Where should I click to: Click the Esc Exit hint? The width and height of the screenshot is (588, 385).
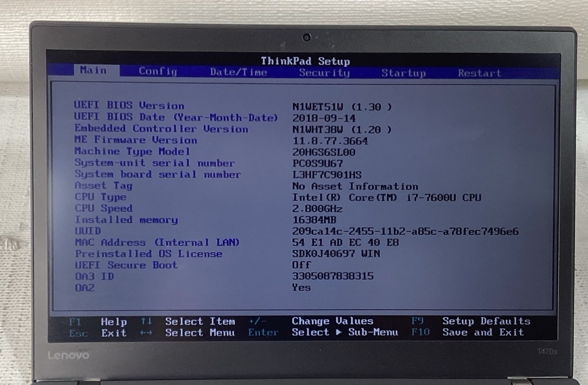[98, 333]
